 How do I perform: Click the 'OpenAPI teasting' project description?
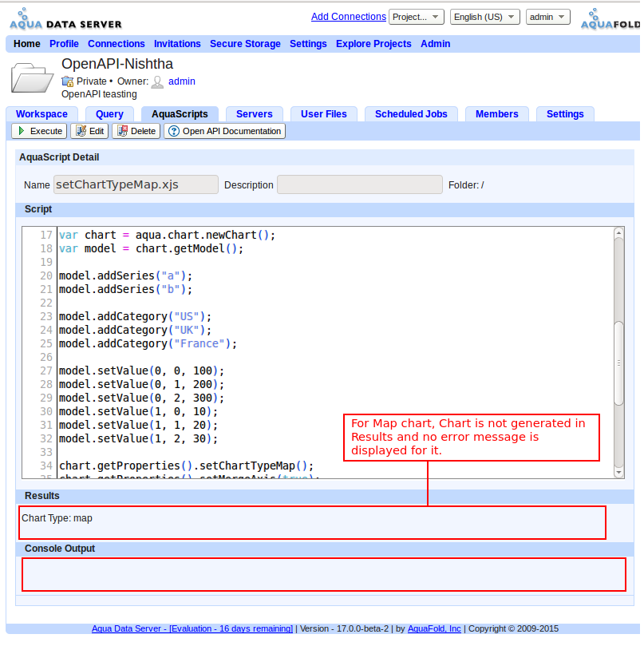(x=99, y=94)
